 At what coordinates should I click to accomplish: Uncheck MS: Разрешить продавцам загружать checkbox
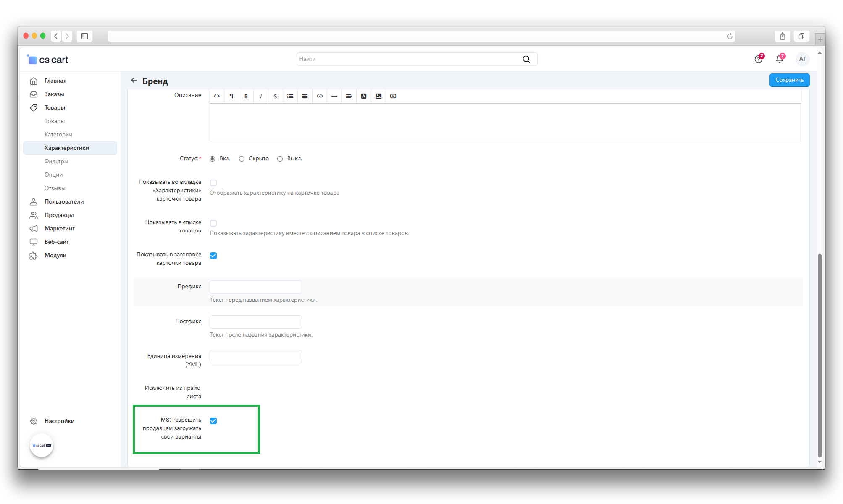213,421
